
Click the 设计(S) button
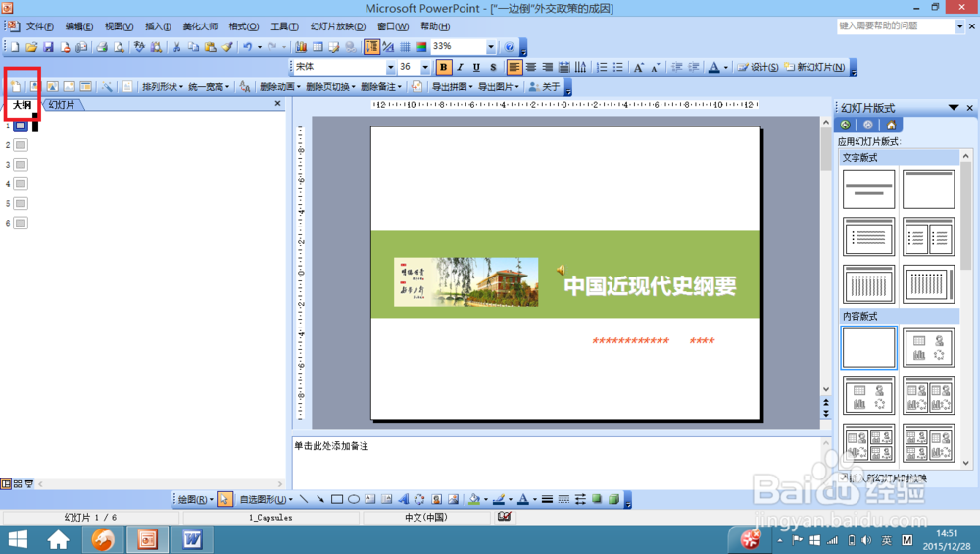tap(758, 67)
